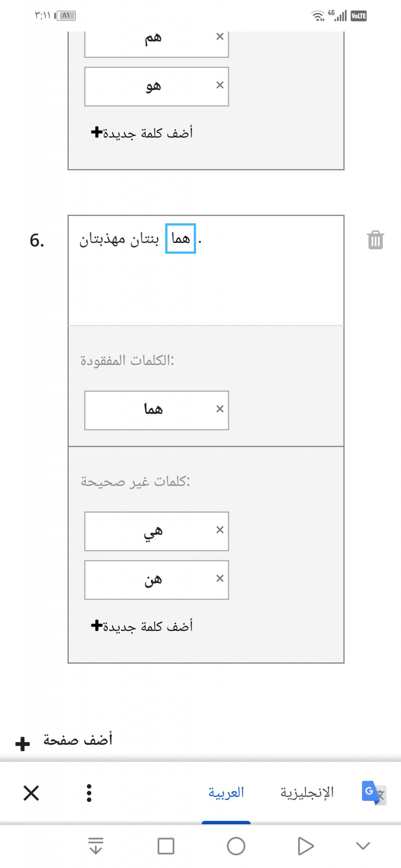Remove the word هو from the upper list
The image size is (401, 868).
click(x=220, y=85)
